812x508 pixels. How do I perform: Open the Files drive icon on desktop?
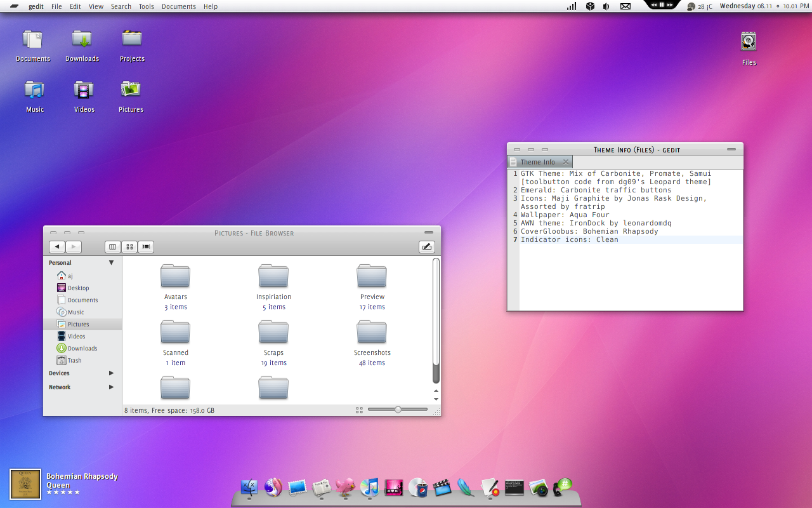pyautogui.click(x=749, y=49)
